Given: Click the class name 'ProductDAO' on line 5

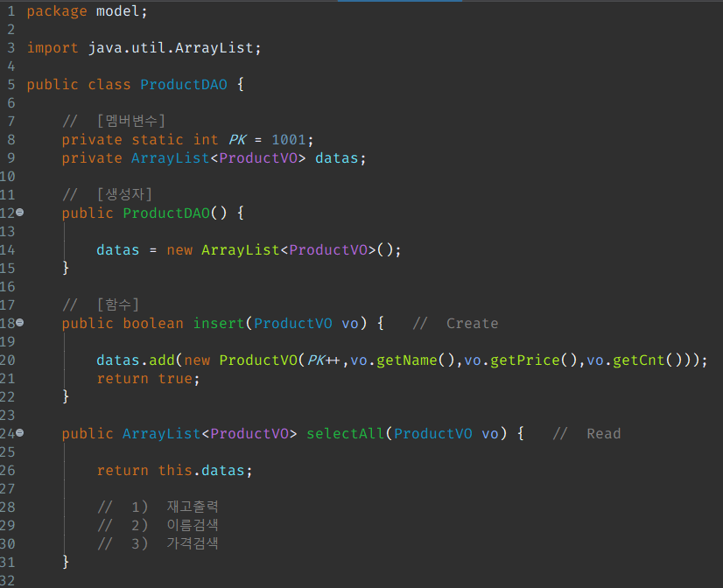Looking at the screenshot, I should 184,84.
